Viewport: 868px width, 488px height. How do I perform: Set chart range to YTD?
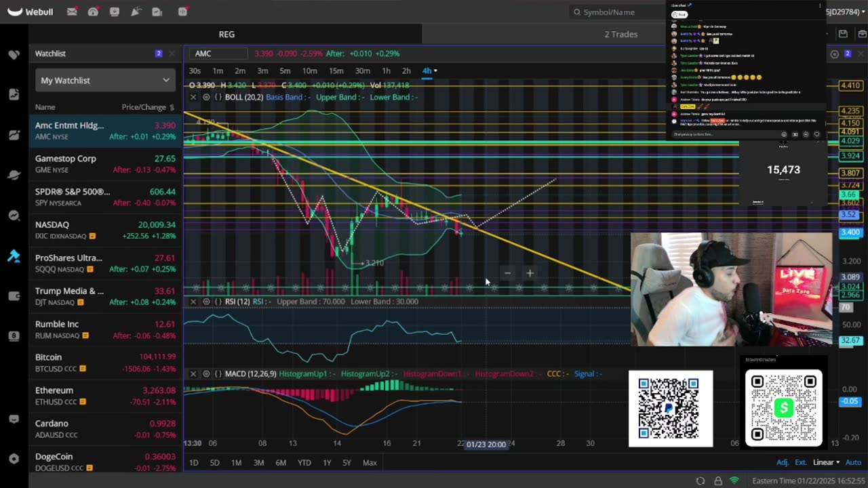(x=304, y=462)
